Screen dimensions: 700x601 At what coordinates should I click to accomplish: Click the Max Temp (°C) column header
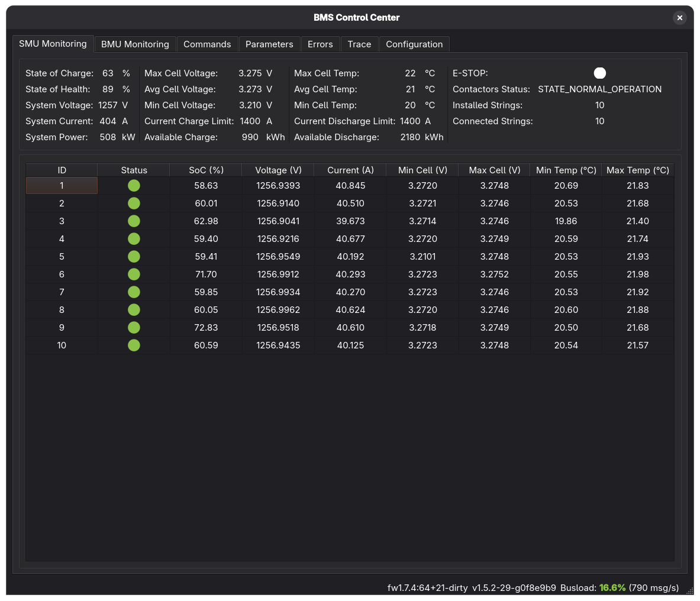pyautogui.click(x=637, y=170)
